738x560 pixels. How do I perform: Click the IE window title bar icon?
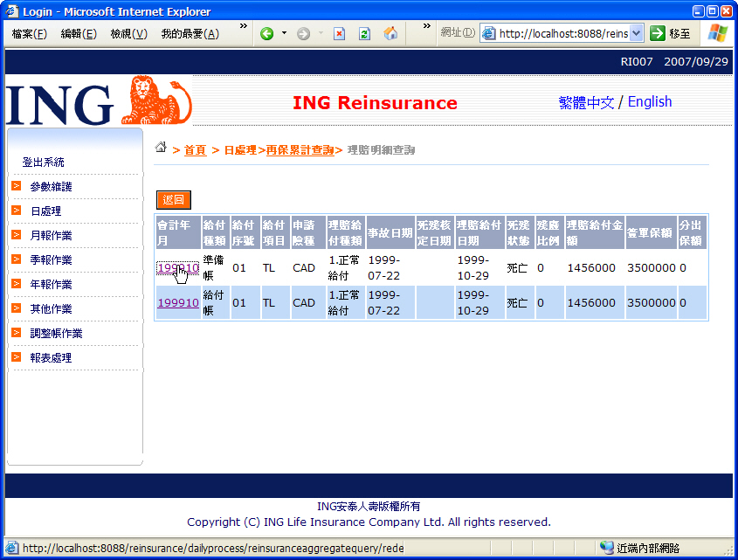[x=11, y=10]
